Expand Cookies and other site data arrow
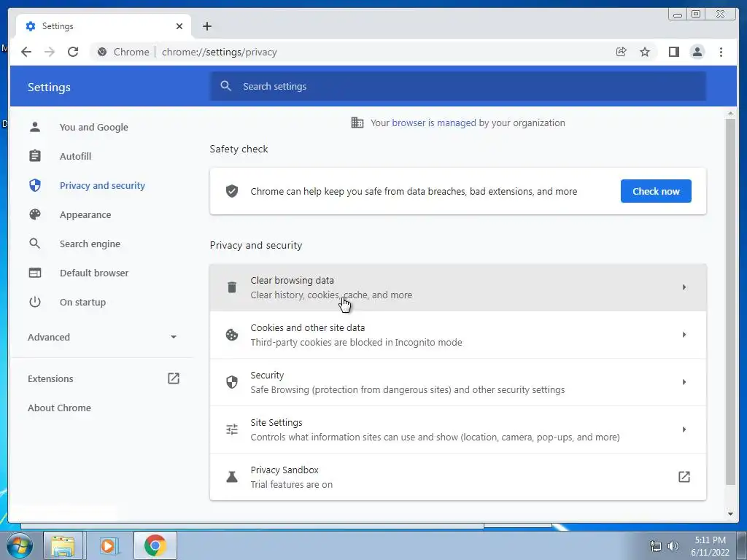This screenshot has height=560, width=747. (x=684, y=335)
